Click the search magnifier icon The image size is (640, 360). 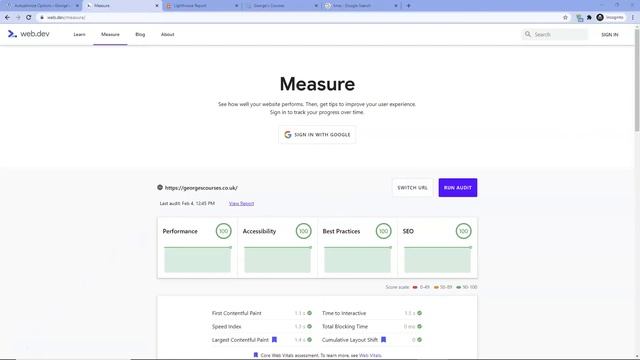pyautogui.click(x=528, y=34)
